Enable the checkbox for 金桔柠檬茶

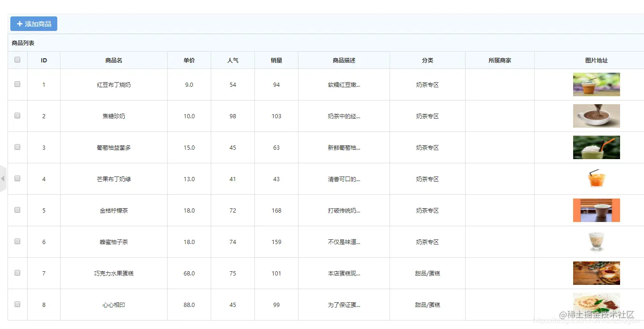[17, 210]
